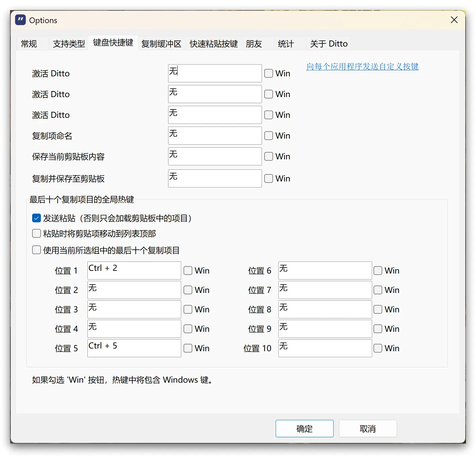Open the 关于 Ditto tab
The image size is (476, 457).
pyautogui.click(x=328, y=44)
